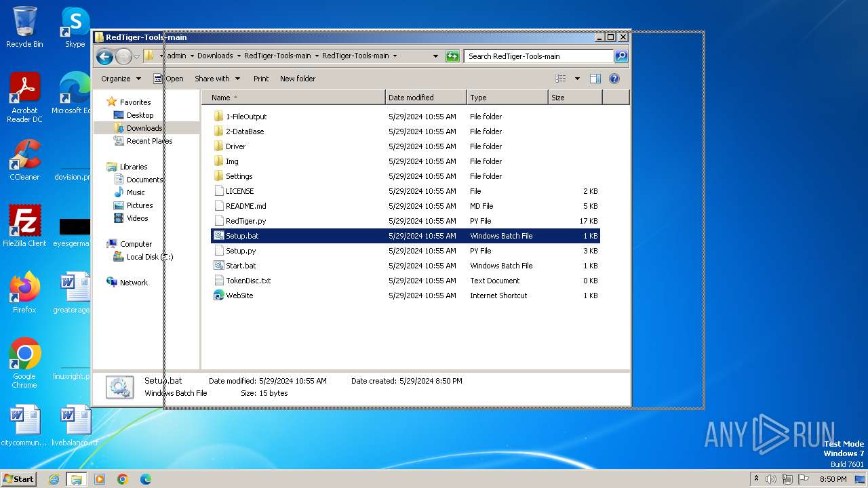
Task: Open Recent Places in the navigation pane
Action: 149,141
